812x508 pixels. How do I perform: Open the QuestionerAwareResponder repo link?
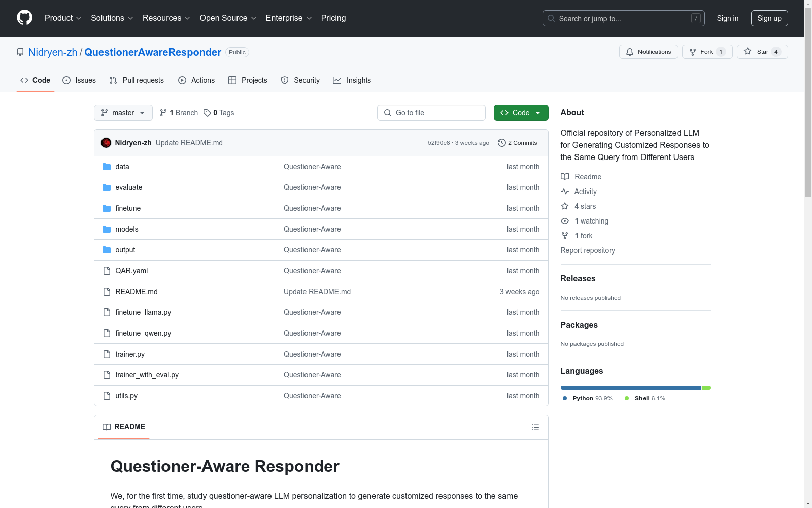(153, 52)
